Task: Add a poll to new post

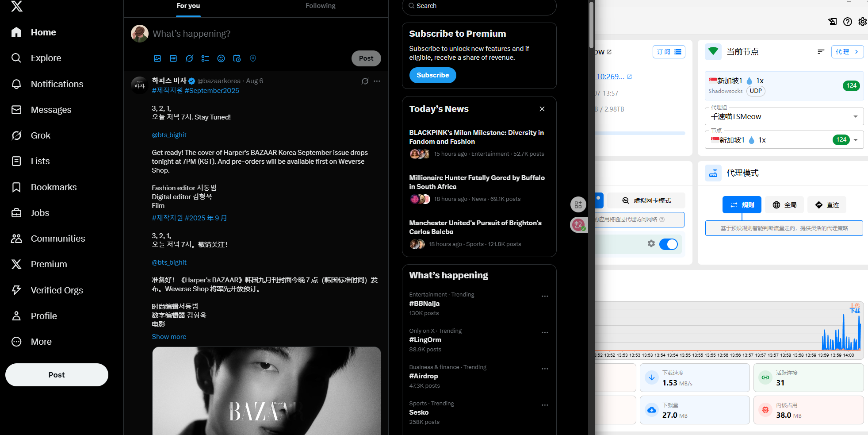Action: tap(205, 58)
